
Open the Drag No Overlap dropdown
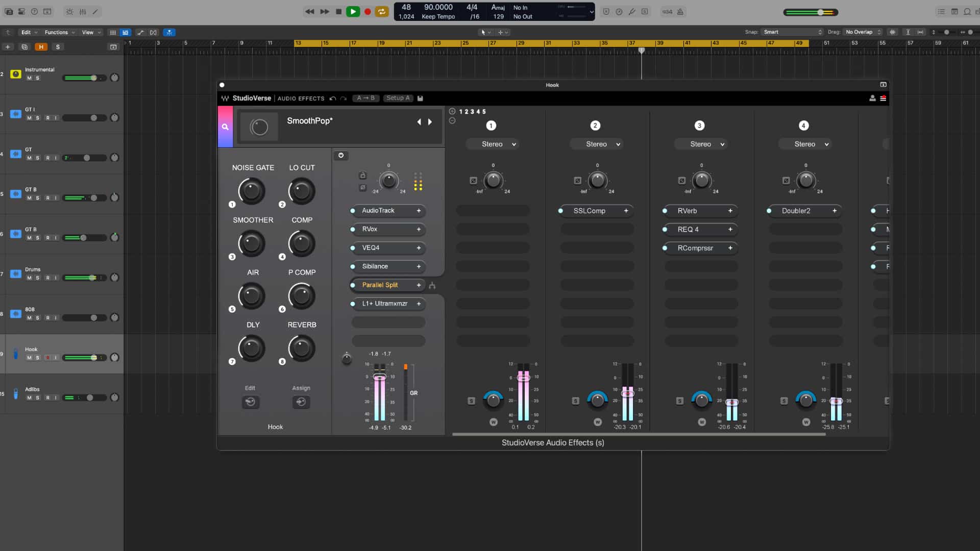tap(863, 32)
